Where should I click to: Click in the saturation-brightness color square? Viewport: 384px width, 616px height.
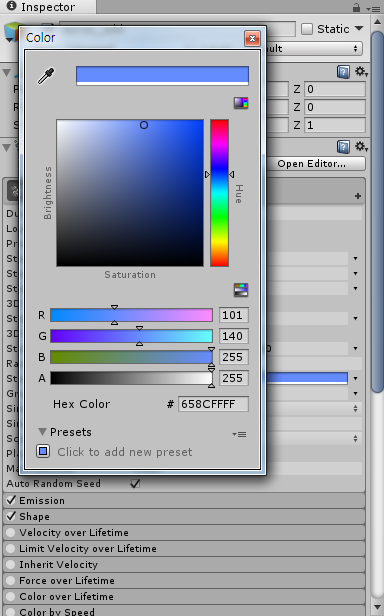[x=130, y=193]
